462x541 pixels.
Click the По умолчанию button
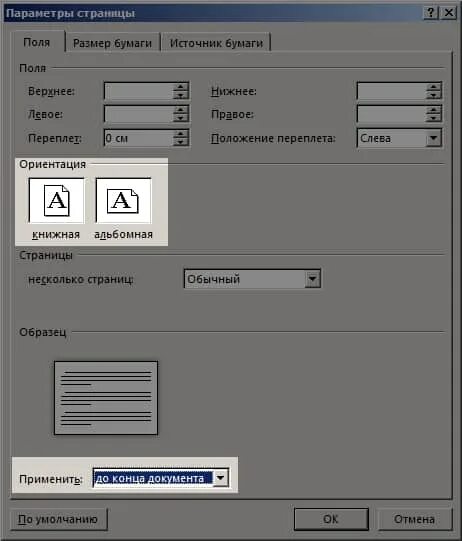tap(58, 519)
